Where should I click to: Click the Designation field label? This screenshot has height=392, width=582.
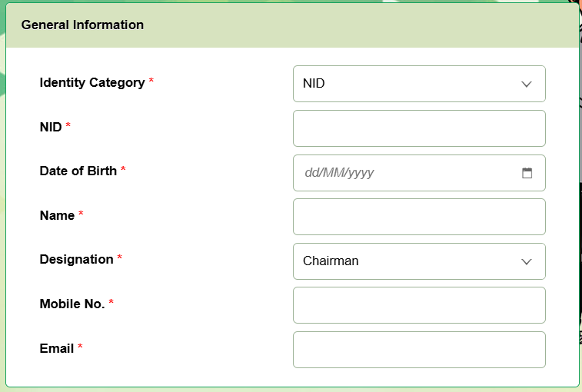tap(76, 259)
